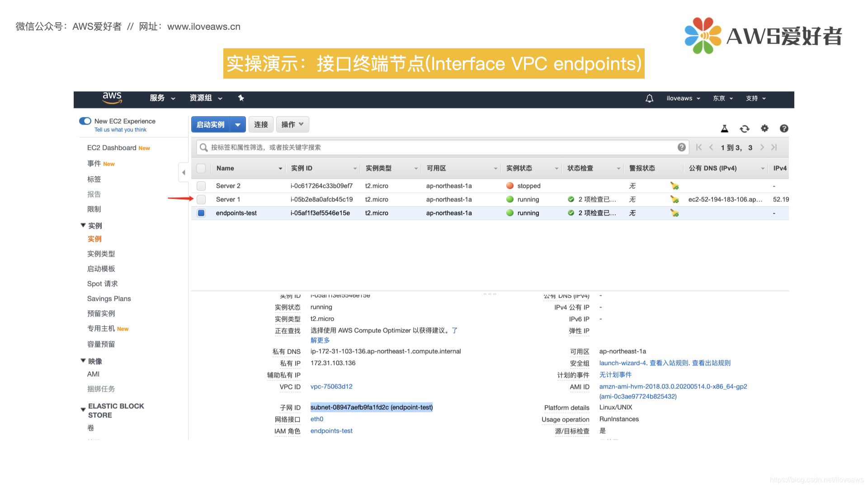Collapse the 实例 sidebar section
This screenshot has height=488, width=868.
[83, 225]
